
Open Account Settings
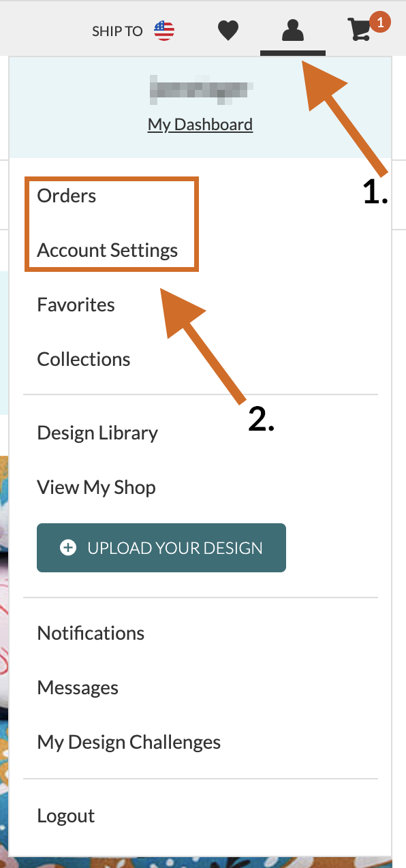107,250
